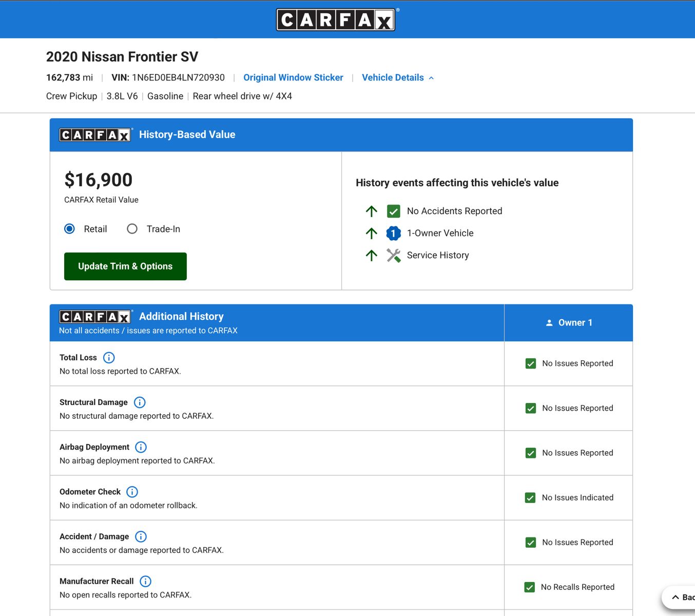This screenshot has width=695, height=616.
Task: Click the No Accidents Reported green checkbox
Action: tap(393, 211)
